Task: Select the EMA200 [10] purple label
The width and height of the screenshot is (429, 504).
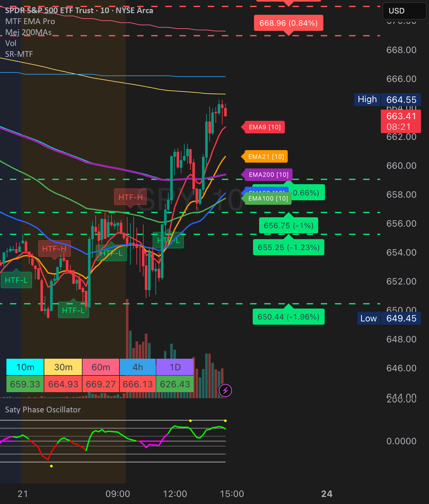Action: [x=268, y=175]
